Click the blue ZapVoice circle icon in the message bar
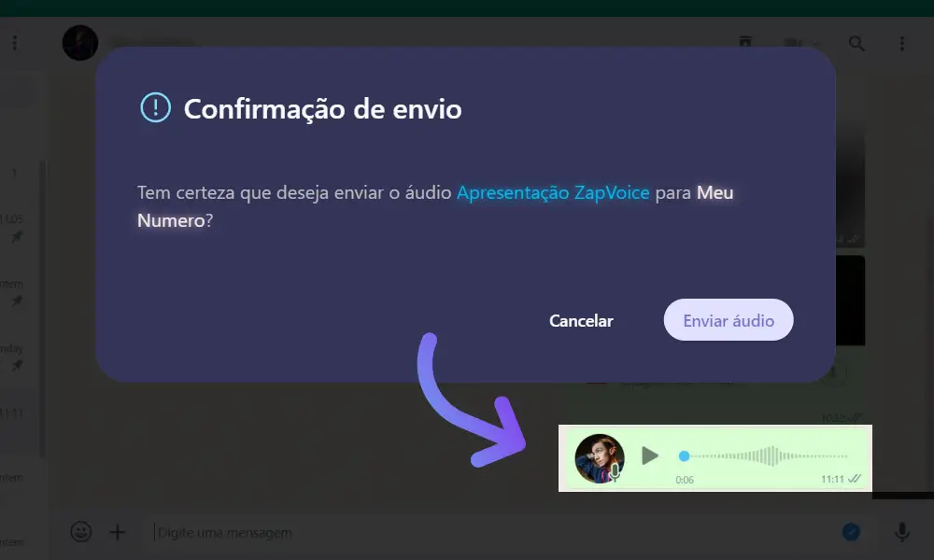 click(x=851, y=531)
